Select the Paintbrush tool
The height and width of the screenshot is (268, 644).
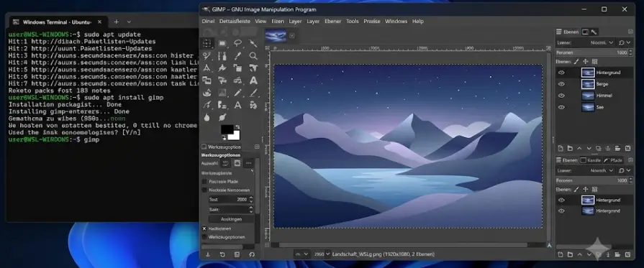(x=253, y=93)
